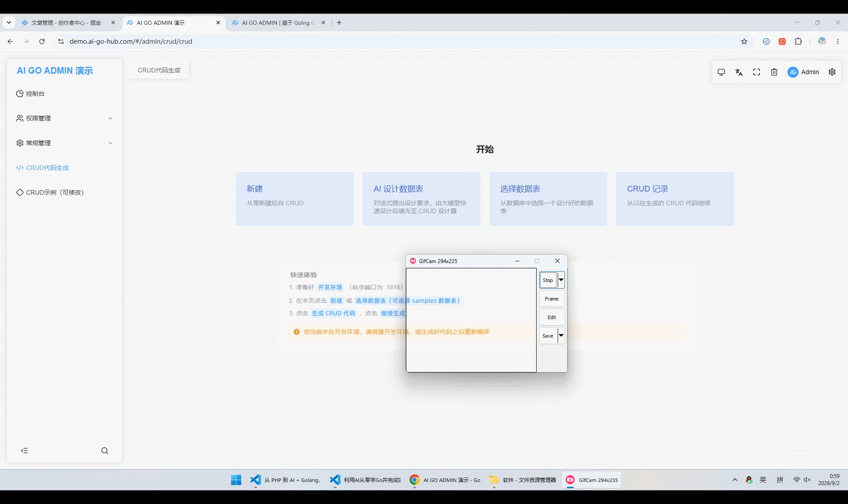This screenshot has height=504, width=848.
Task: Open the clock and date in taskbar
Action: pos(829,480)
